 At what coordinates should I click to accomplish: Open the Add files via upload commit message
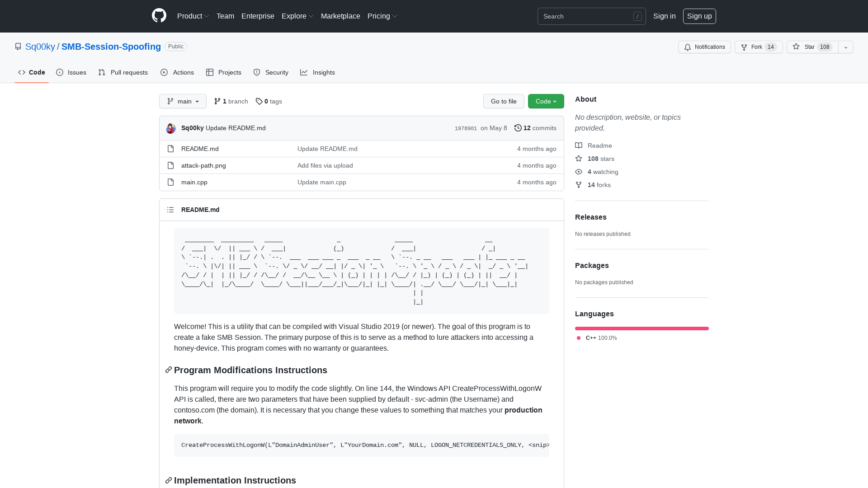(325, 165)
